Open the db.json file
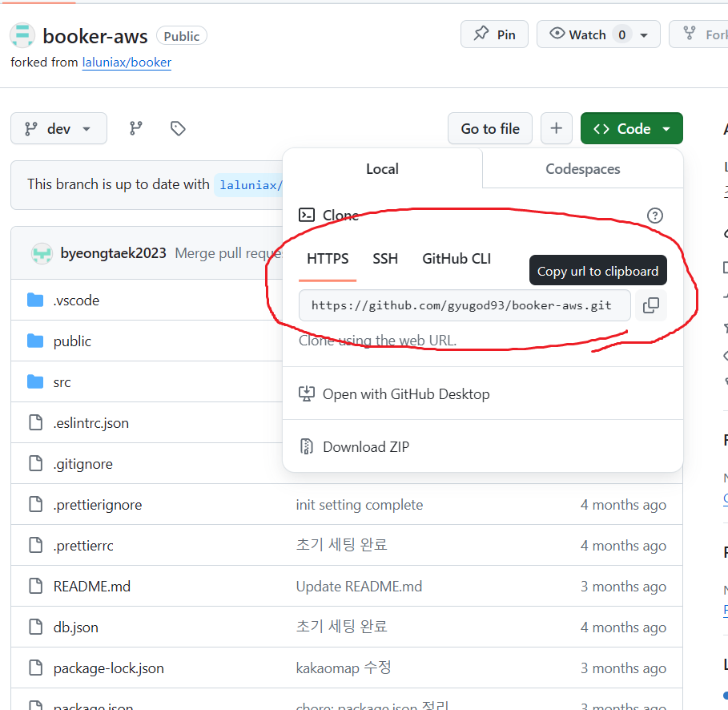Image resolution: width=728 pixels, height=710 pixels. tap(75, 627)
